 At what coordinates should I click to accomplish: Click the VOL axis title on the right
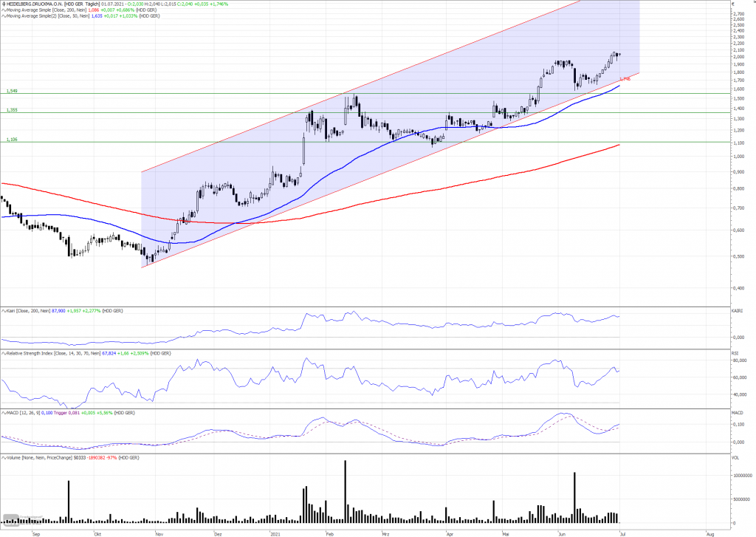click(x=735, y=457)
